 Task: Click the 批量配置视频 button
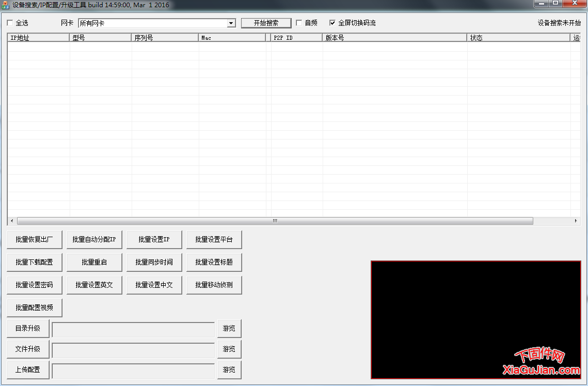[35, 308]
